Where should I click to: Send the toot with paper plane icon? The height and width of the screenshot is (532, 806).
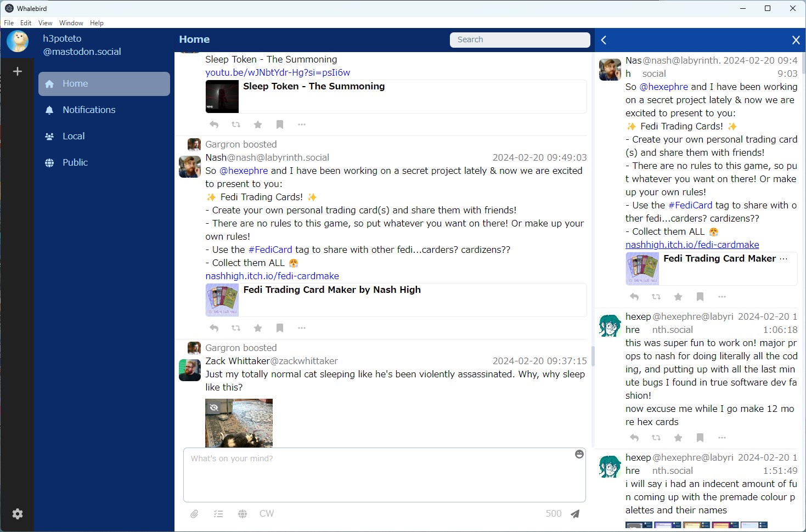[x=575, y=513]
